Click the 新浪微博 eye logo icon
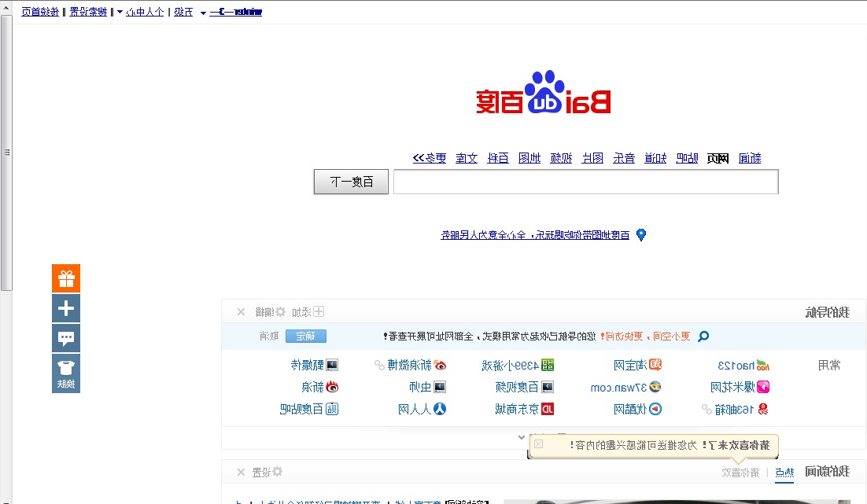The height and width of the screenshot is (504, 867). [x=440, y=366]
